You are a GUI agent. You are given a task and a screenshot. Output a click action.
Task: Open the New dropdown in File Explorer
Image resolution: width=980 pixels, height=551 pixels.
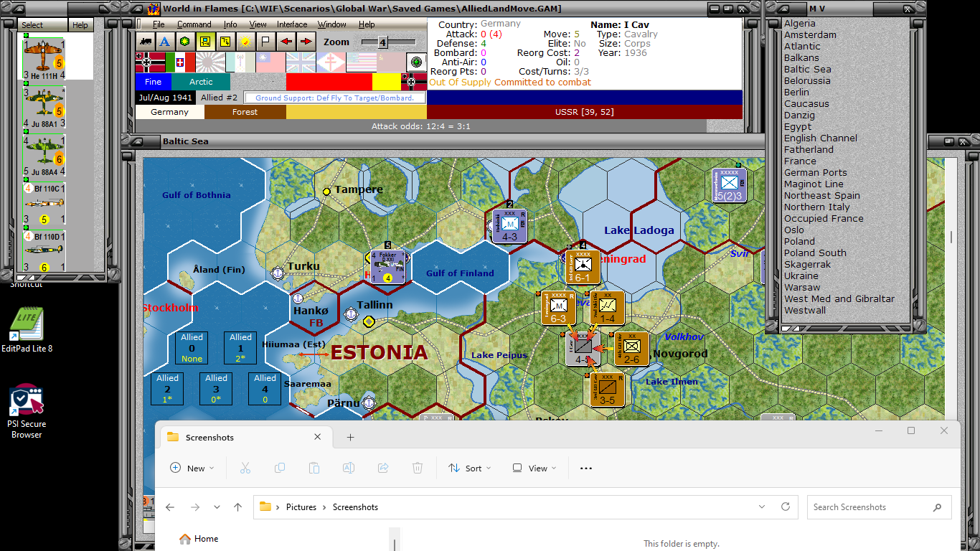(x=192, y=468)
